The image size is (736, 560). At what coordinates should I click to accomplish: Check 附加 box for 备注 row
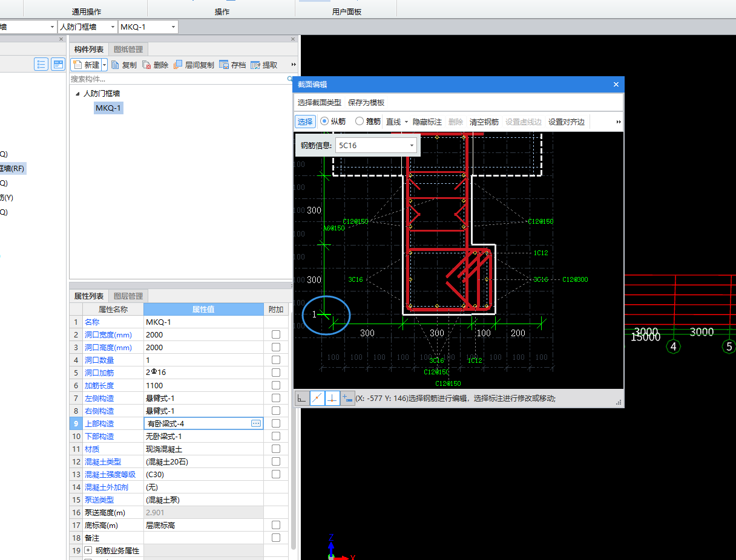pyautogui.click(x=276, y=538)
